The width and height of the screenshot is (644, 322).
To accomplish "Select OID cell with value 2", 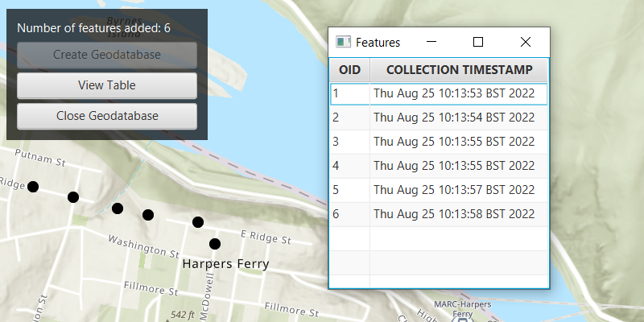I will click(x=350, y=118).
